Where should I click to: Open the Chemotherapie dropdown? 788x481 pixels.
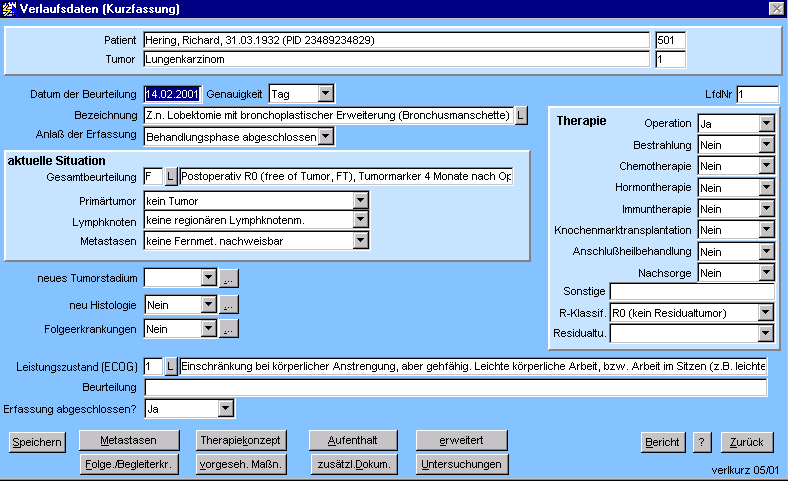766,166
